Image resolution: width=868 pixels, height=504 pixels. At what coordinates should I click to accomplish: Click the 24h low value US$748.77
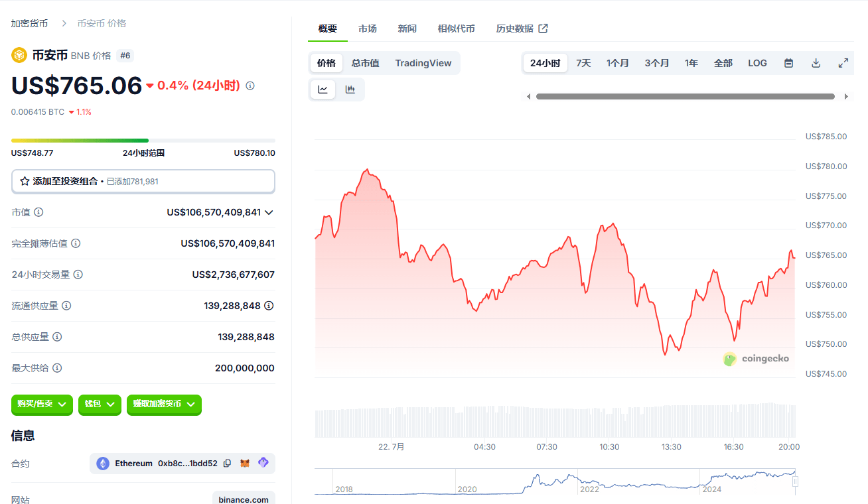tap(32, 153)
